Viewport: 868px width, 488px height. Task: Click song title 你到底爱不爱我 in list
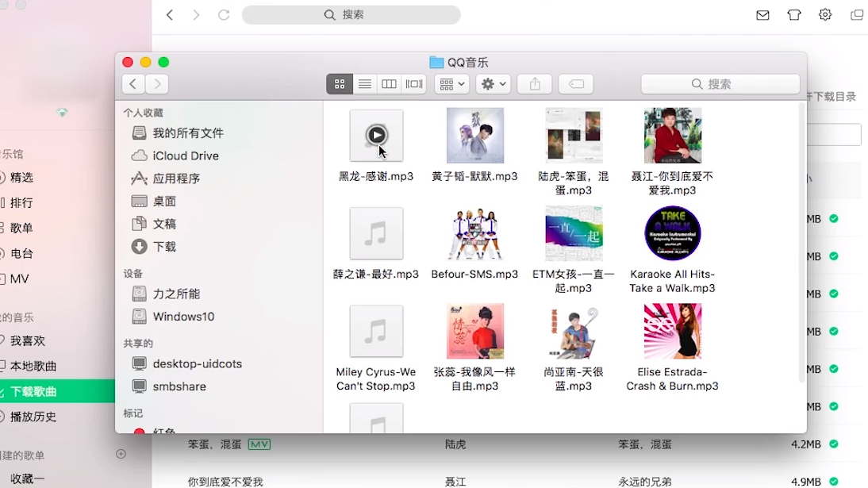tap(225, 482)
